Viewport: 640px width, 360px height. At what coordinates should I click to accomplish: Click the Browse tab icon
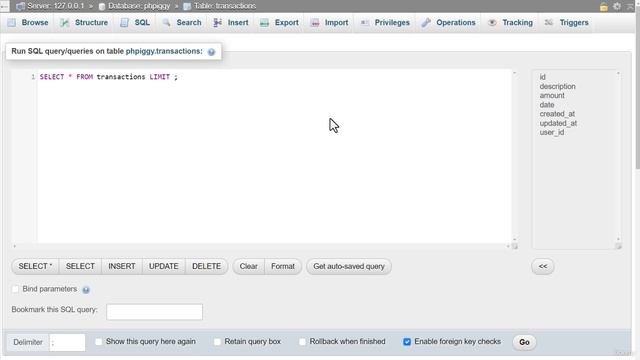point(12,23)
